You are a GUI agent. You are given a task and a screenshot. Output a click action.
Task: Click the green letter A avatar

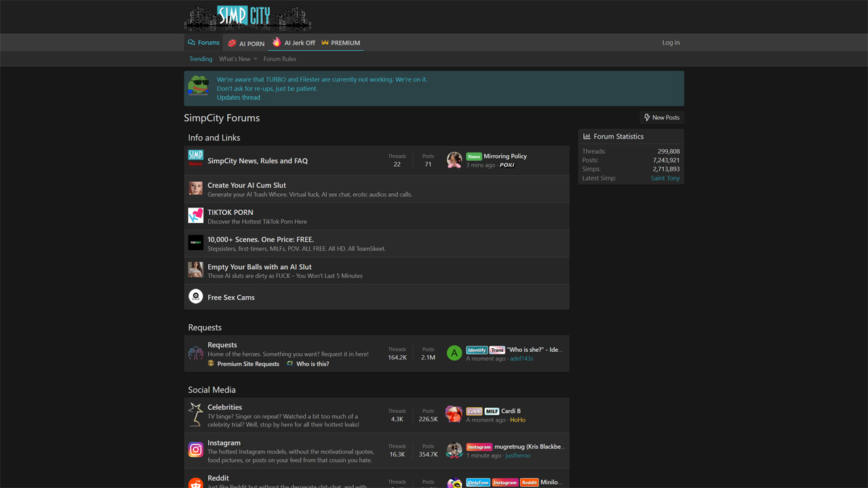click(454, 353)
